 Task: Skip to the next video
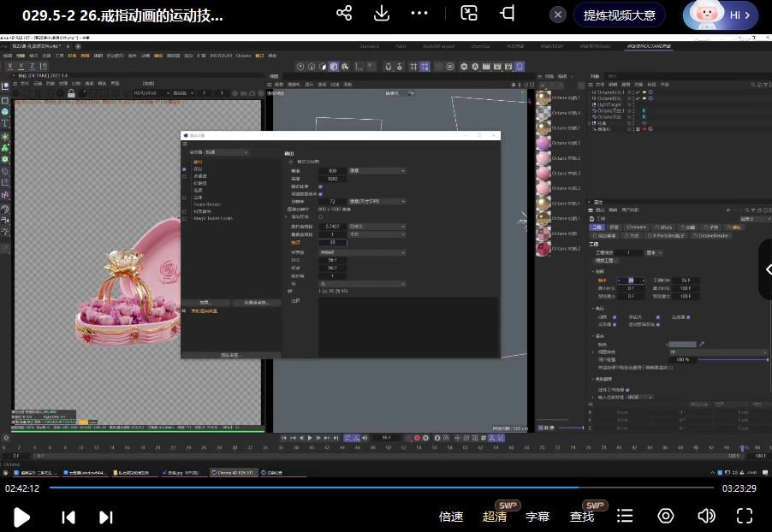(x=106, y=517)
